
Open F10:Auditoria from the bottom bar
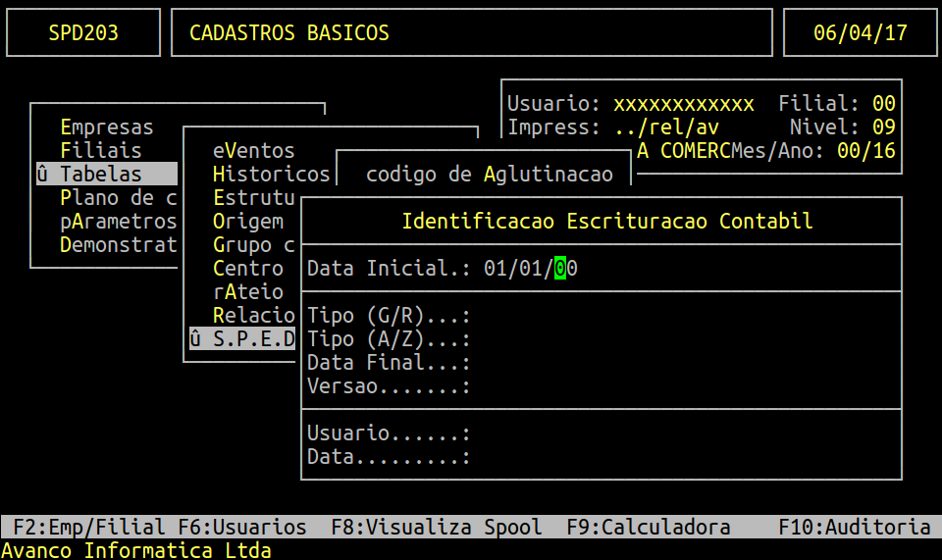click(x=854, y=528)
